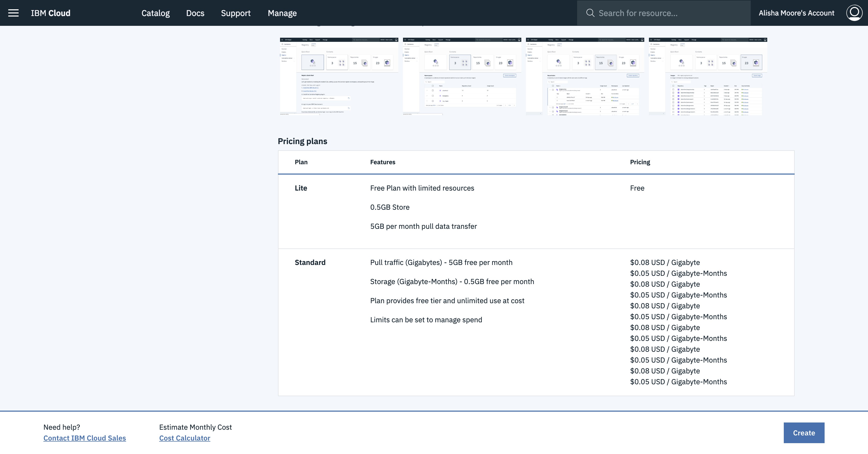Screen dimensions: 868x454
Task: Click '5GB per month pull data transfer'
Action: click(x=423, y=226)
